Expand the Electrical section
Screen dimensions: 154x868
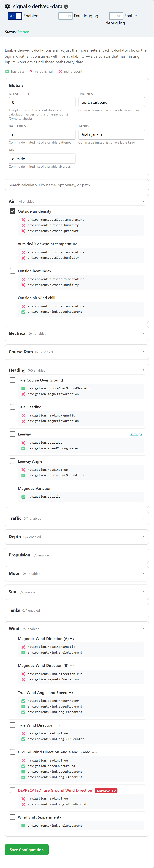pyautogui.click(x=77, y=333)
